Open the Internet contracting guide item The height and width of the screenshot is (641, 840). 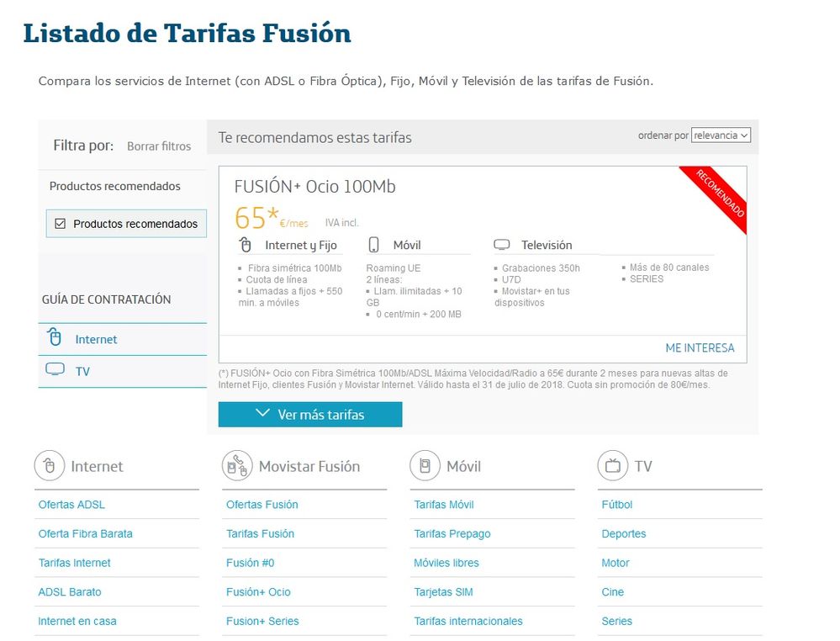pyautogui.click(x=96, y=339)
